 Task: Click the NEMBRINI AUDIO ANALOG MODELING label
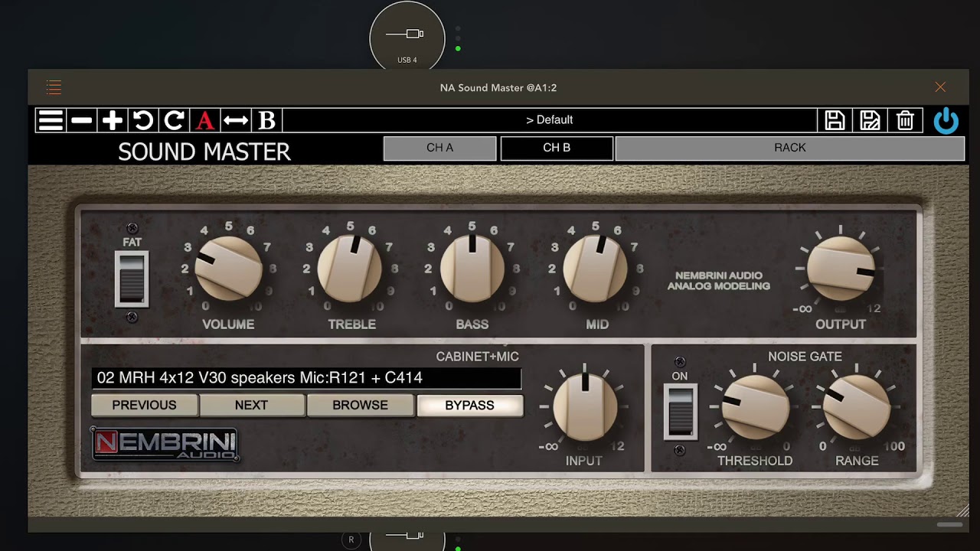[x=718, y=281]
